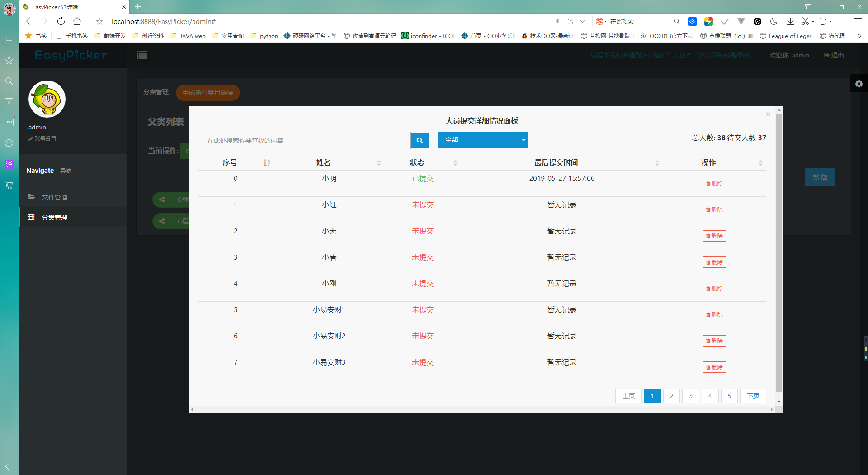Open the JAVA web bookmark folder

[x=188, y=36]
